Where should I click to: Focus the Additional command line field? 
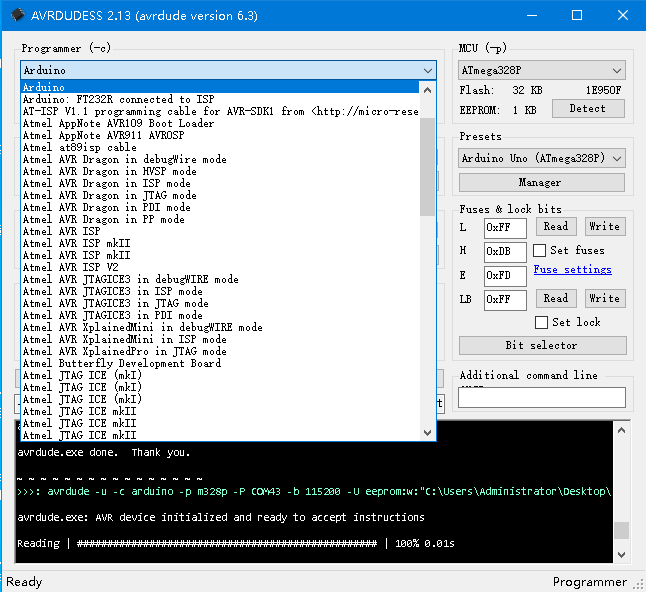(541, 397)
